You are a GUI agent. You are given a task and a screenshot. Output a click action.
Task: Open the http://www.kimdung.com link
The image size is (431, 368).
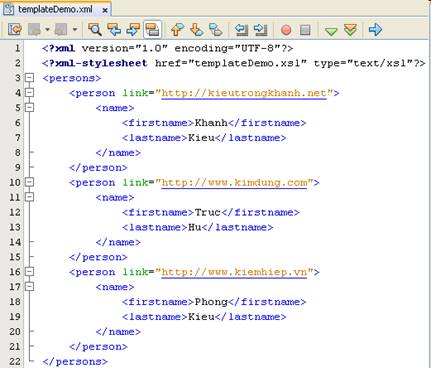(234, 183)
